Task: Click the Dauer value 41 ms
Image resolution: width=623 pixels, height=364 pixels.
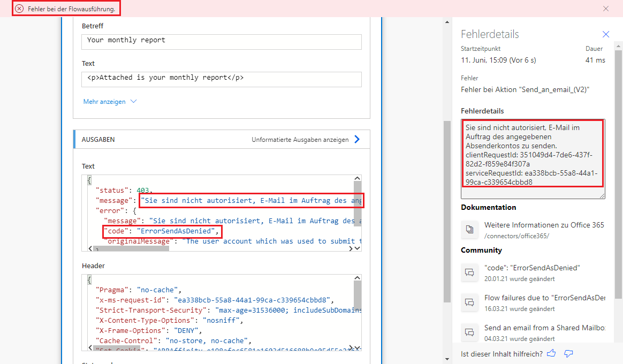Action: coord(595,60)
